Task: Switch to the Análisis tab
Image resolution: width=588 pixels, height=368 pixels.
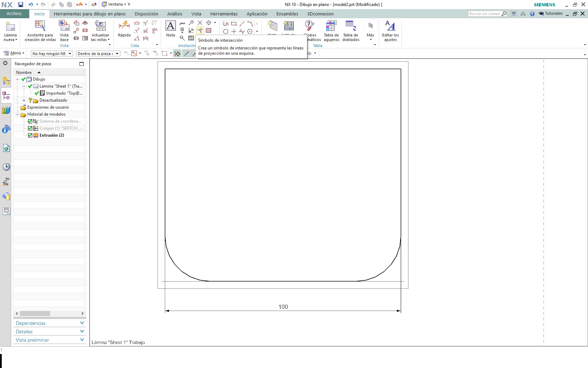Action: coord(175,14)
